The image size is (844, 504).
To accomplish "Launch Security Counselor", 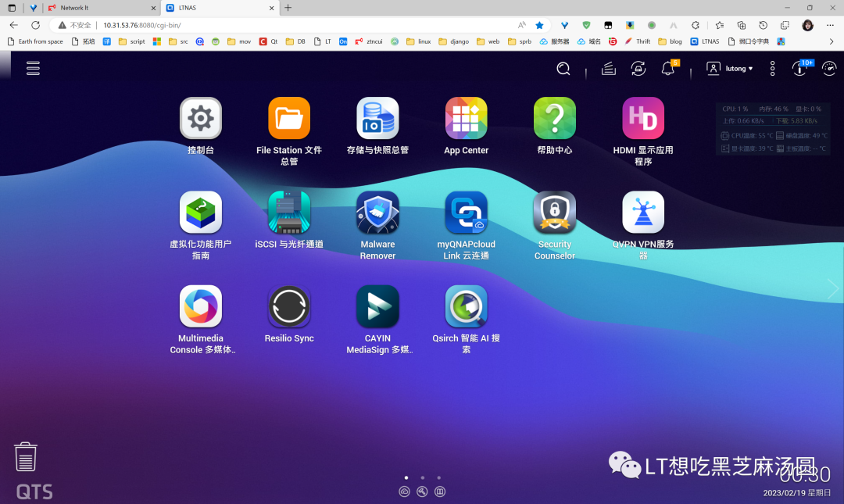I will point(554,213).
